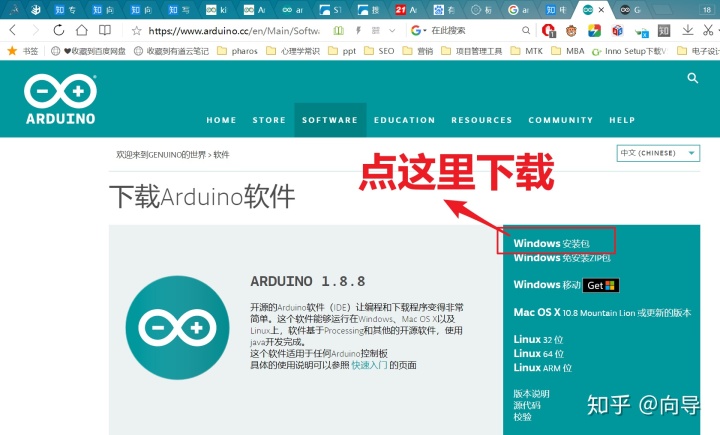Click the colorful square extension icon
This screenshot has height=435, width=720.
(594, 31)
